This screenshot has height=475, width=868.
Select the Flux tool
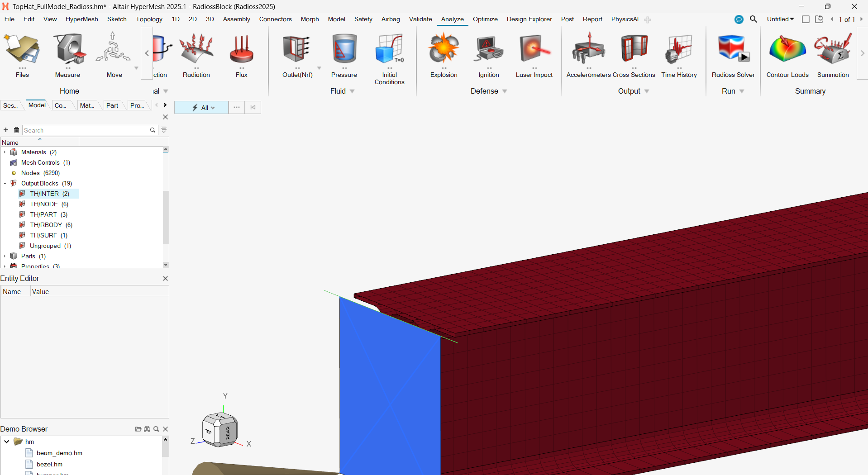(x=242, y=55)
